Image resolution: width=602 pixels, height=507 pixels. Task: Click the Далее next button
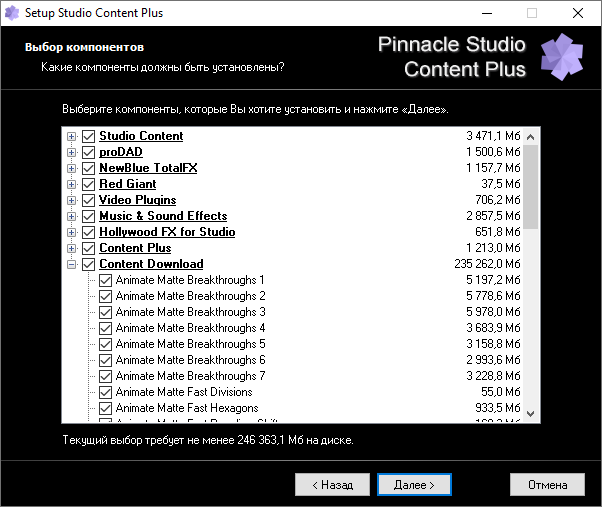[x=414, y=485]
